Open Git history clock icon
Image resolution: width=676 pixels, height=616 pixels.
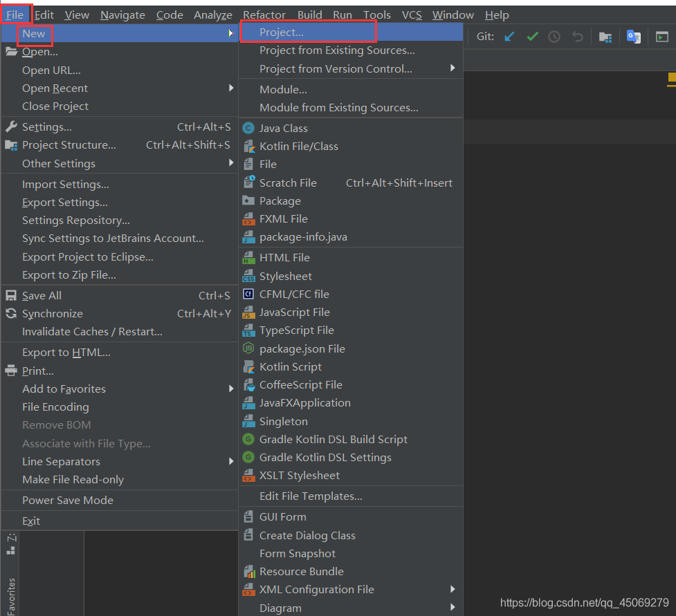pos(554,37)
